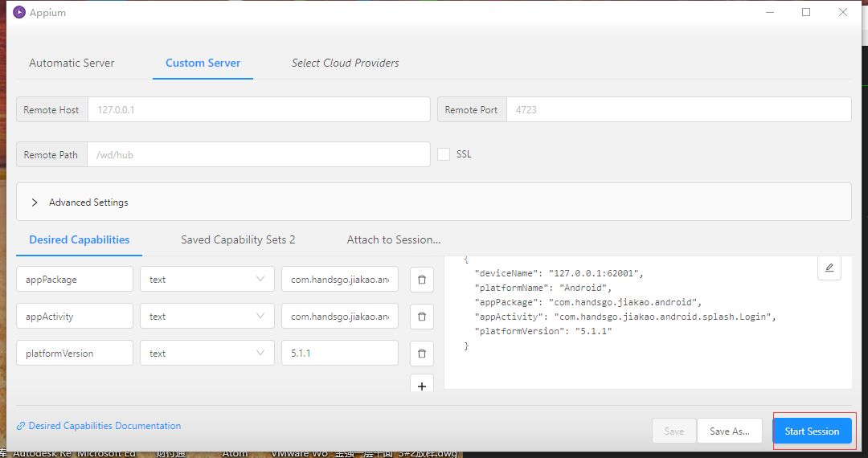Screen dimensions: 868x458
Task: Click the Appium logo in title bar
Action: (19, 12)
